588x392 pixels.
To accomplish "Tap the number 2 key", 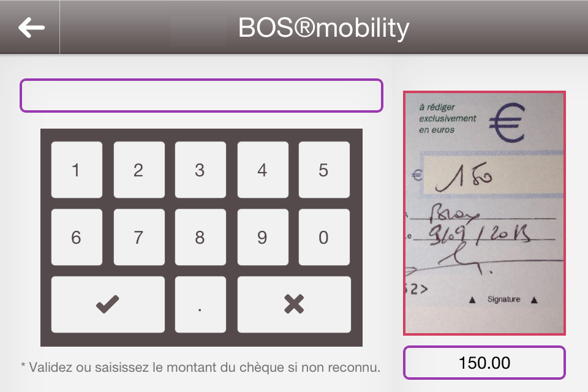I will (x=138, y=170).
